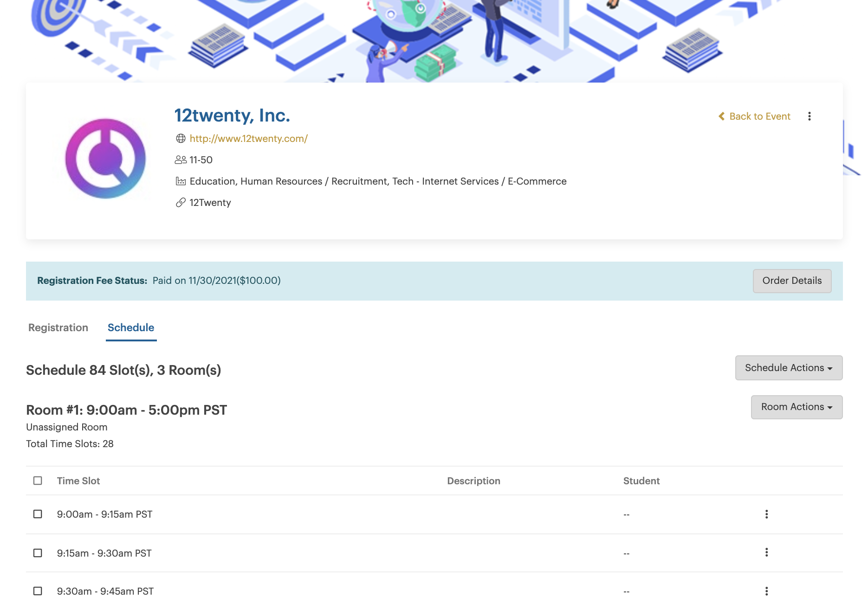Click the Paid on 11/30/2021($100.00) status
This screenshot has width=868, height=603.
216,281
